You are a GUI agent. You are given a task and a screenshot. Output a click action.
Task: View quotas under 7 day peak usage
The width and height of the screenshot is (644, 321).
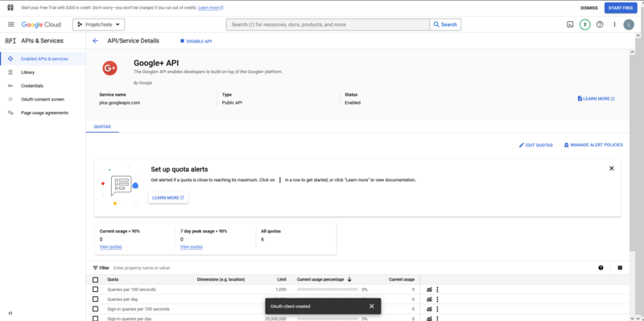click(192, 247)
